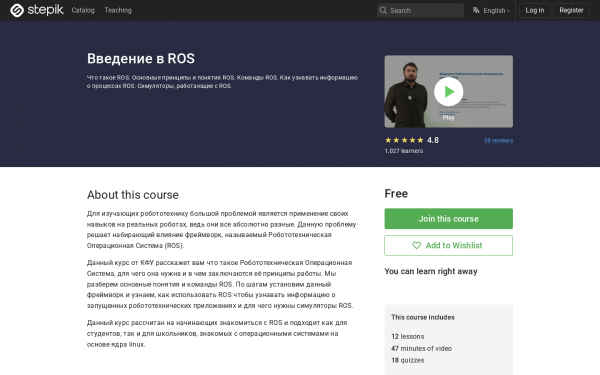Click the '12 lessons' entry
This screenshot has width=600, height=375.
click(408, 336)
